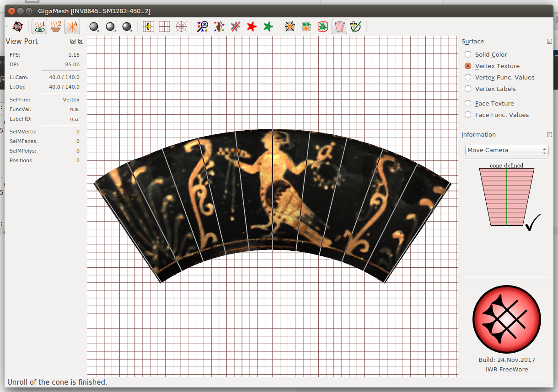
Task: Click the green star icon
Action: [x=268, y=27]
